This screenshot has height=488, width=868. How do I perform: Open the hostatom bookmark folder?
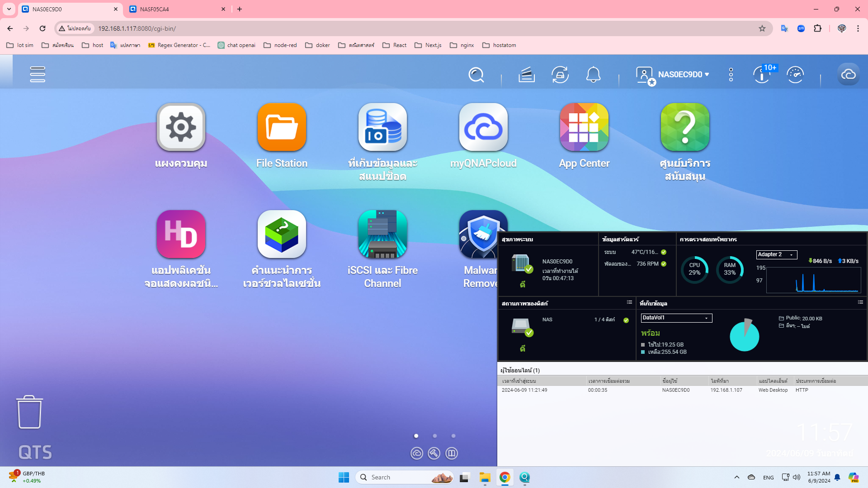coord(499,45)
